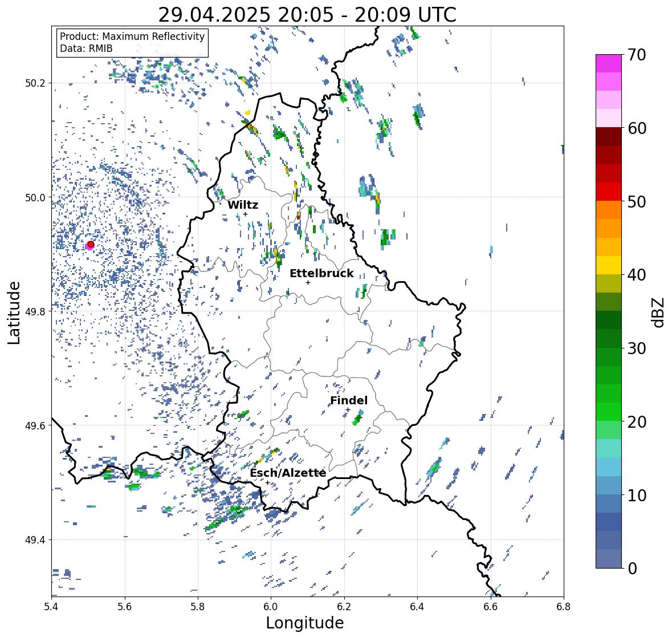The height and width of the screenshot is (637, 672).
Task: Click the Findel plus location marker
Action: (348, 410)
